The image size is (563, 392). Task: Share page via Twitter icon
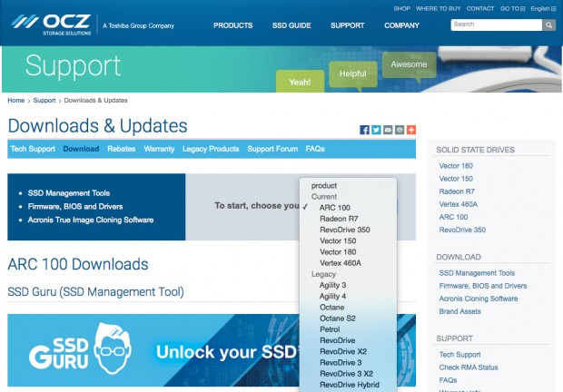coord(376,130)
